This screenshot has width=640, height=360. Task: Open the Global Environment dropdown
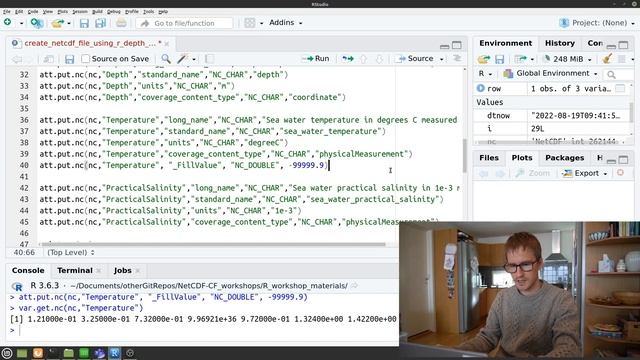pos(551,73)
